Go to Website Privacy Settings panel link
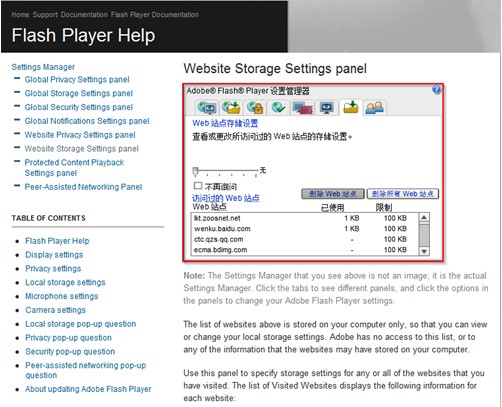Viewport: 502px width, 407px height. pos(80,135)
